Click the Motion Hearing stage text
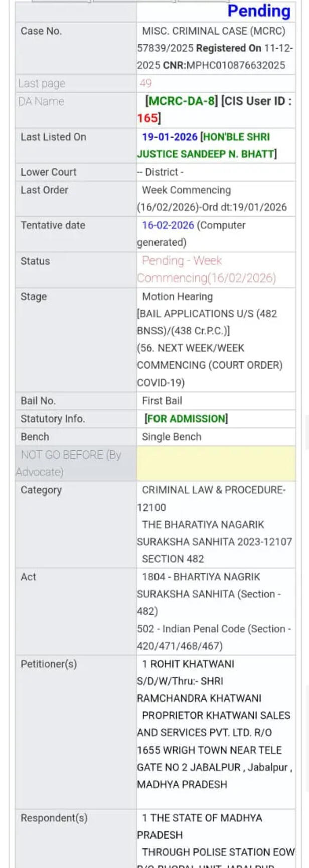309x868 pixels. click(x=177, y=297)
